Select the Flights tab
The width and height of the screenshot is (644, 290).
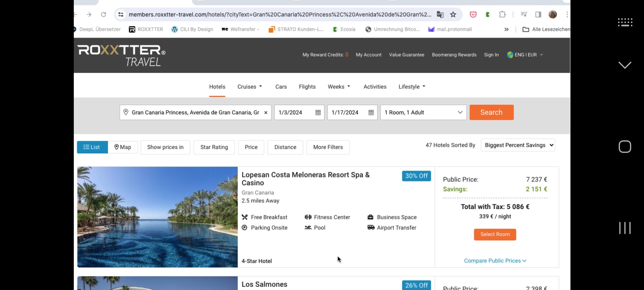(x=307, y=87)
